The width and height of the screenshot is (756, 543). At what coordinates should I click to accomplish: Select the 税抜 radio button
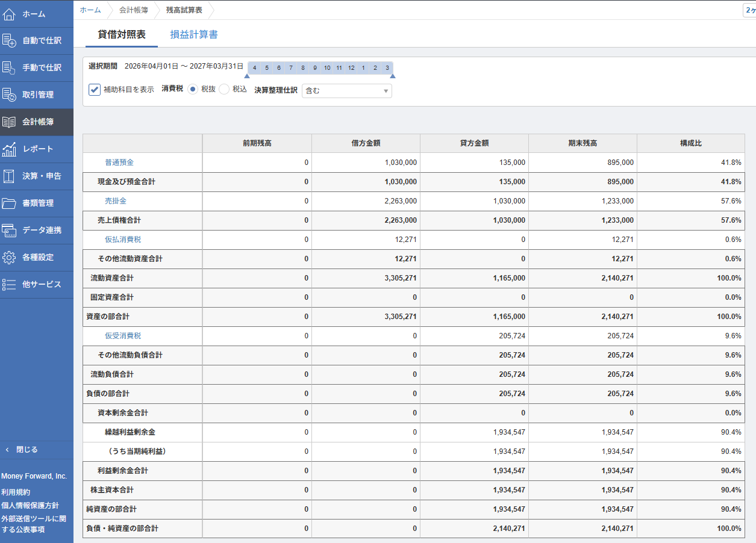(x=192, y=89)
